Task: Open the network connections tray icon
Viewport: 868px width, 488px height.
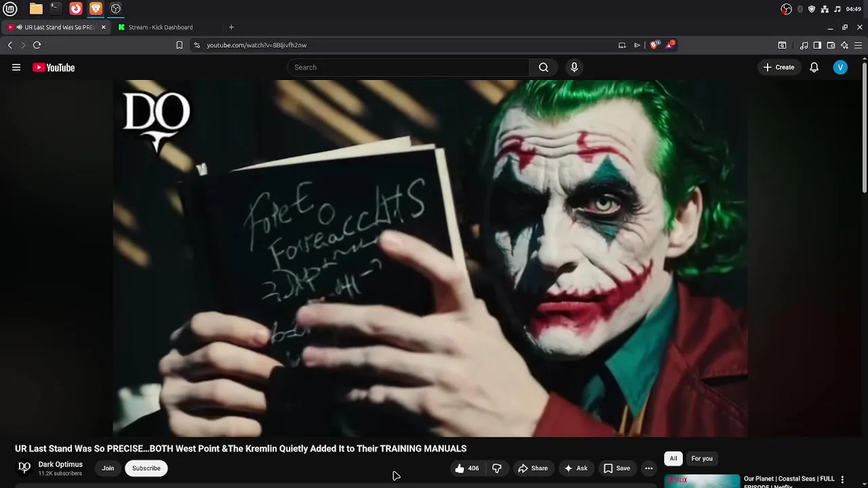Action: (x=825, y=9)
